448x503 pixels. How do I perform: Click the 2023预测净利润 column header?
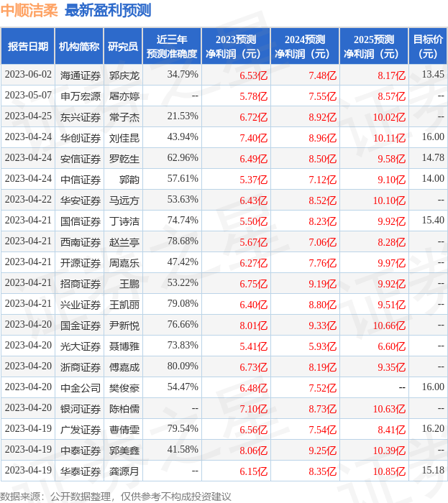point(236,47)
